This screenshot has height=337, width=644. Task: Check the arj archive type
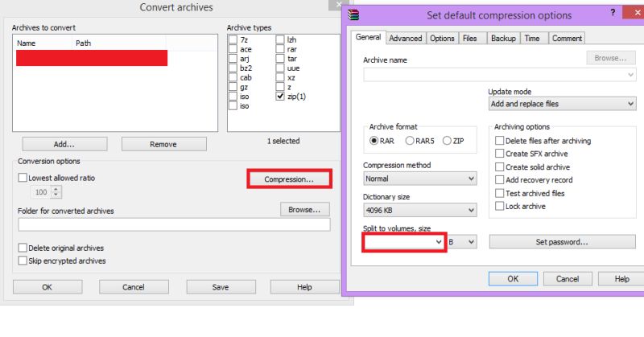coord(233,58)
